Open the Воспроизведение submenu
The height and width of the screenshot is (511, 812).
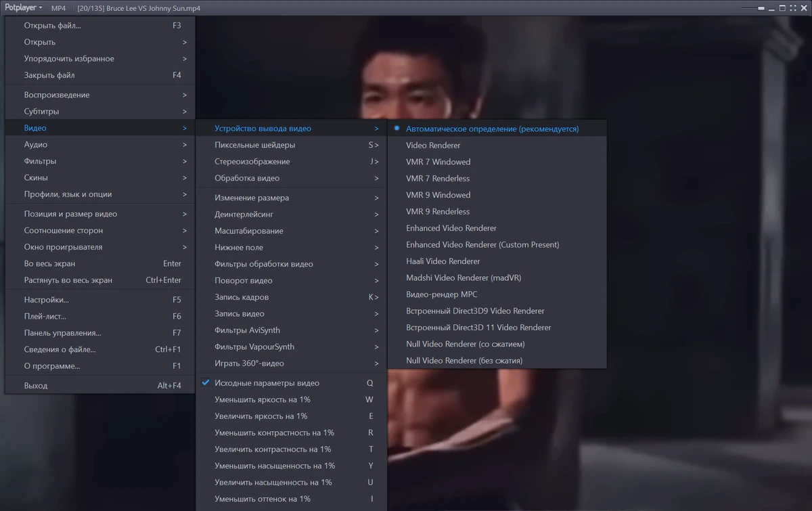point(100,95)
